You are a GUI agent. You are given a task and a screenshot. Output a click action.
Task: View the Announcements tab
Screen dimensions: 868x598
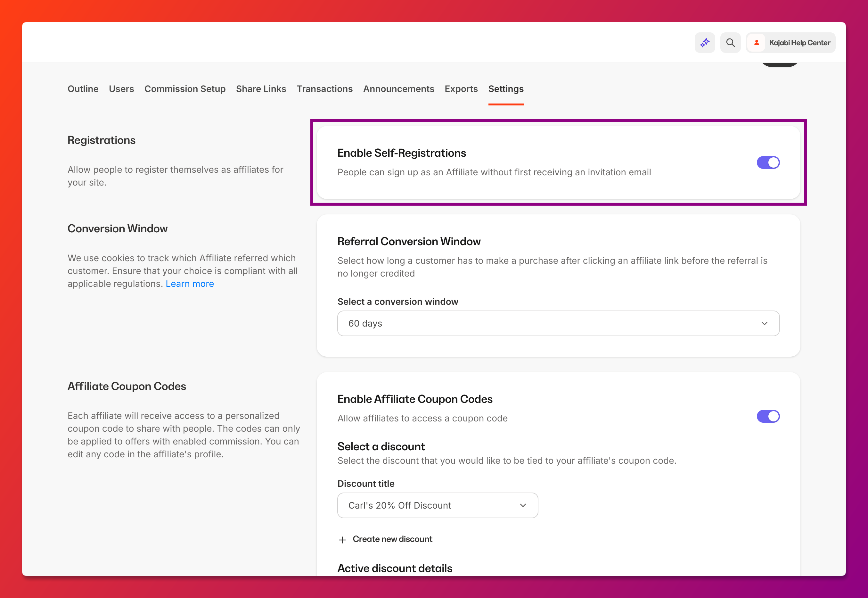(x=398, y=89)
